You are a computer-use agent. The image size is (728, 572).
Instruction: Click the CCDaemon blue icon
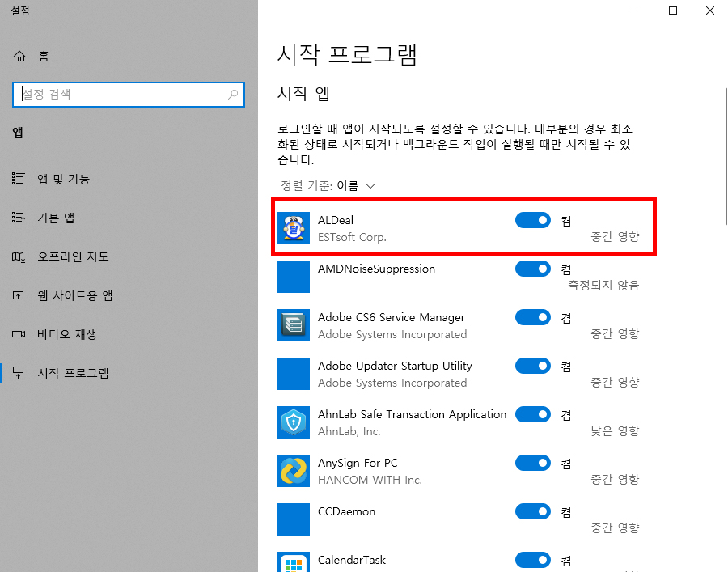point(294,519)
